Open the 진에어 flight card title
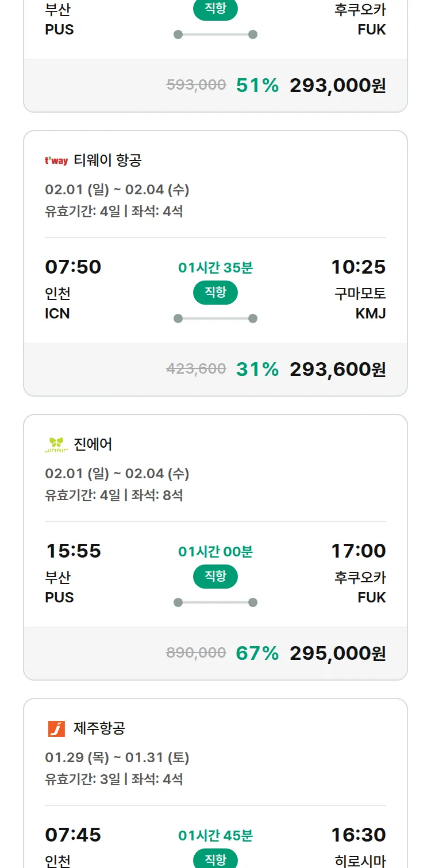Screen dimensions: 431x868 [x=93, y=444]
